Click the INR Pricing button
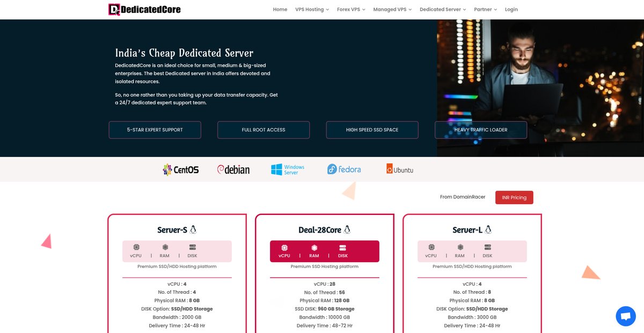This screenshot has width=644, height=333. pyautogui.click(x=514, y=197)
